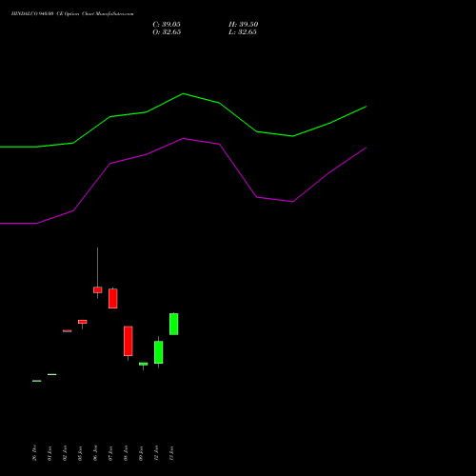Click the chart title text at top
The height and width of the screenshot is (476, 476).
click(x=72, y=14)
